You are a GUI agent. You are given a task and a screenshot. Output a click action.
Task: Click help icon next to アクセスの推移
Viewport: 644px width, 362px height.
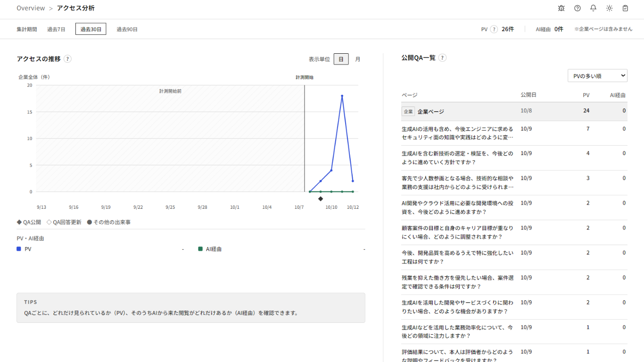tap(67, 59)
